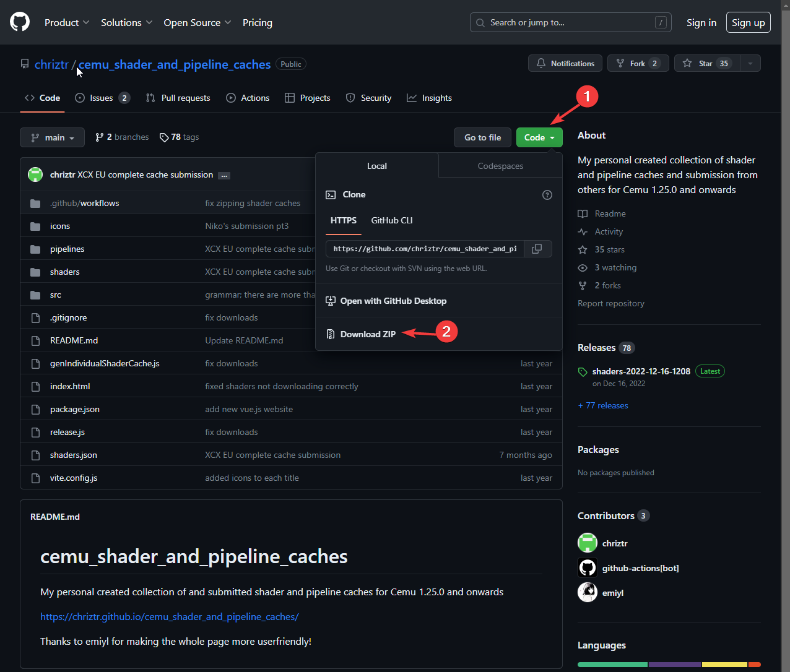Open genIndividualShaderCache.js file

105,363
